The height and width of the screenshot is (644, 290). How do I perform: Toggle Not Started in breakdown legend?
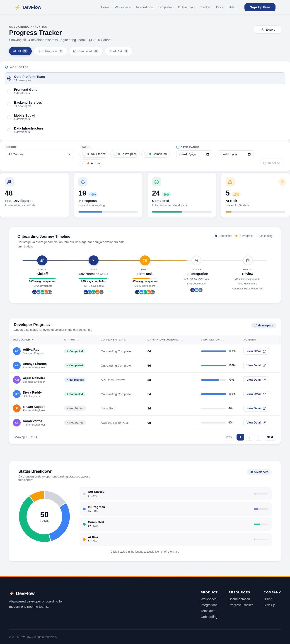tap(175, 494)
